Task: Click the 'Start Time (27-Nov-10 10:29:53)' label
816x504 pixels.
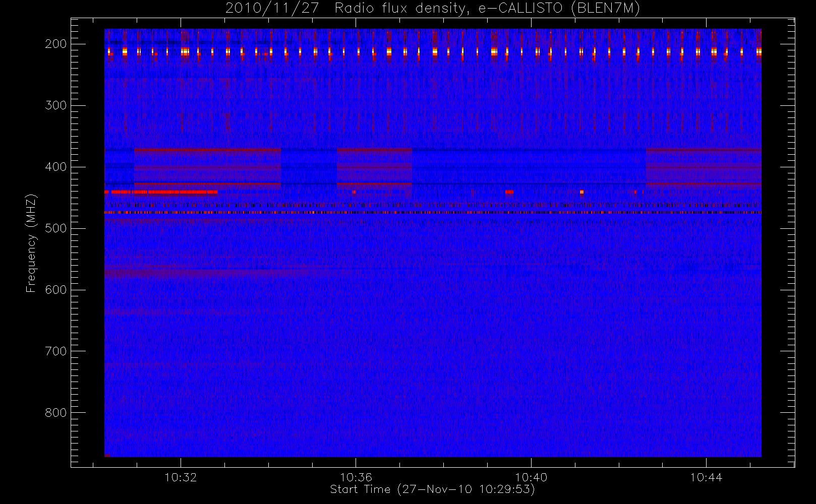Action: coord(432,489)
